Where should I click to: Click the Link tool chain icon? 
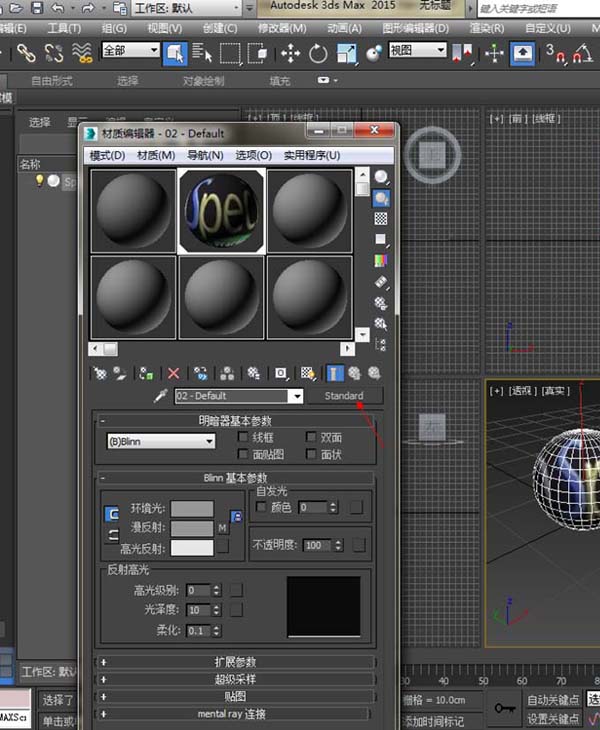click(26, 52)
